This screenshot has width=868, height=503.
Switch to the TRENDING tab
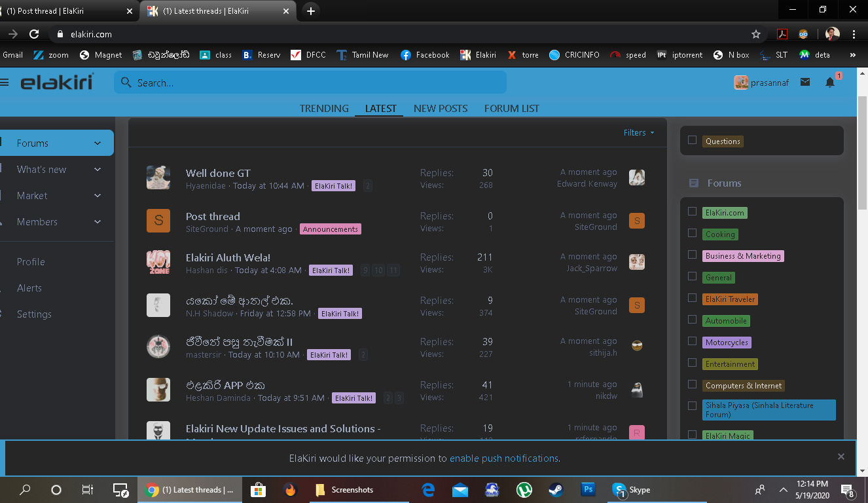[x=324, y=108]
